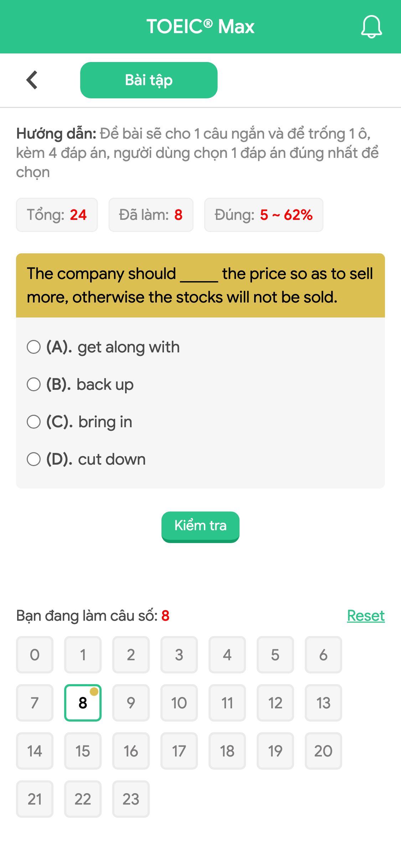Click the Đúng: 5 ~ 62% score box
The image size is (401, 868).
[264, 215]
